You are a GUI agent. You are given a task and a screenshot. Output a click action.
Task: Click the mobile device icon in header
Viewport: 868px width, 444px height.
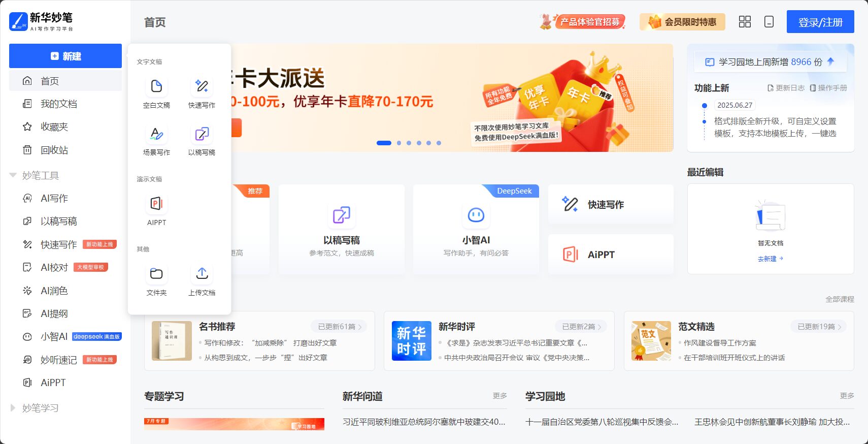pos(769,22)
